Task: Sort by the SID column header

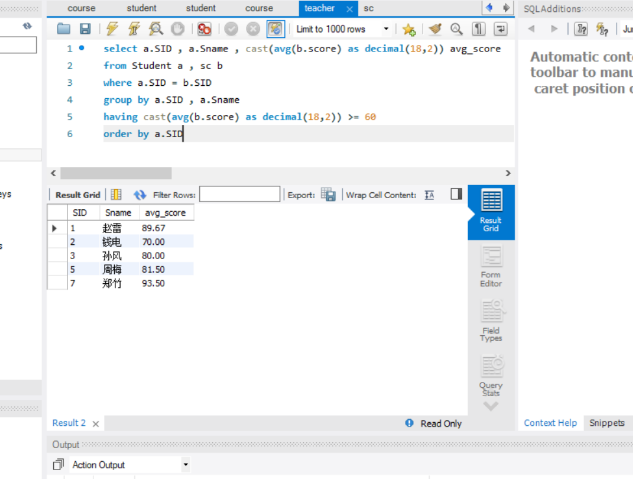Action: [x=83, y=213]
